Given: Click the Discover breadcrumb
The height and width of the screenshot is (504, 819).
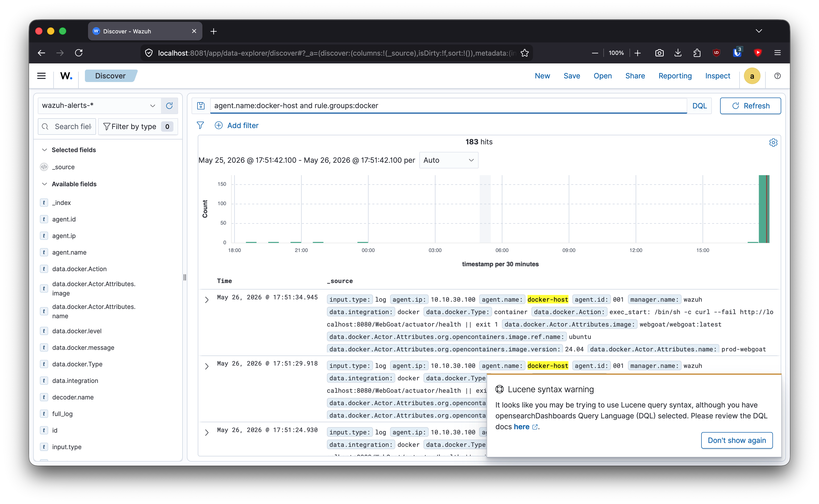Looking at the screenshot, I should [x=110, y=76].
